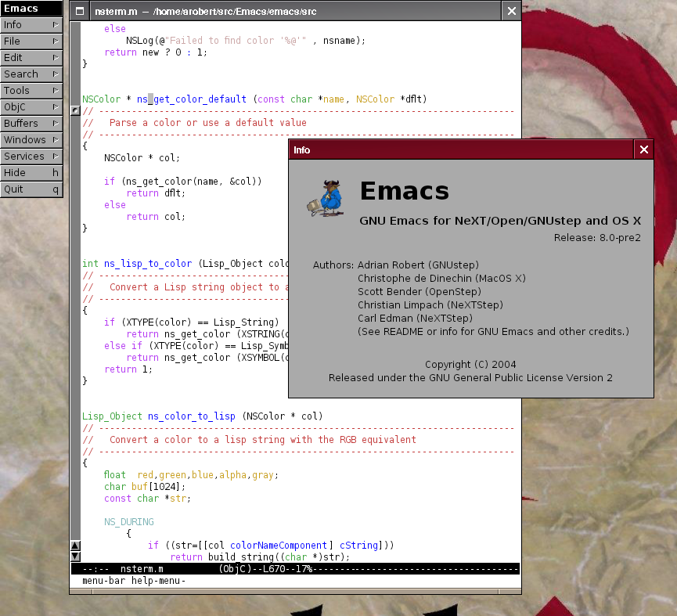
Task: Open the Services submenu
Action: pyautogui.click(x=31, y=156)
